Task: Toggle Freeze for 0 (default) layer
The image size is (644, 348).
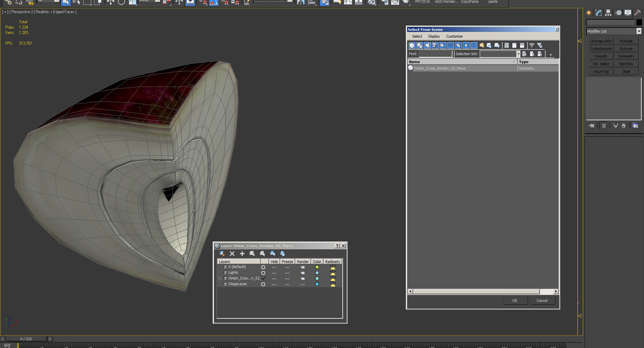Action: click(x=287, y=267)
